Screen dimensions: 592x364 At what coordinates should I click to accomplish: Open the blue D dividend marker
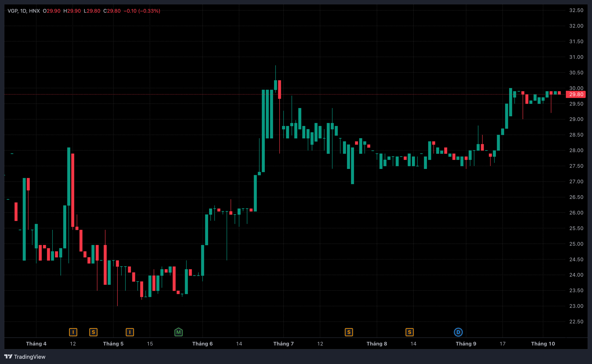point(458,332)
